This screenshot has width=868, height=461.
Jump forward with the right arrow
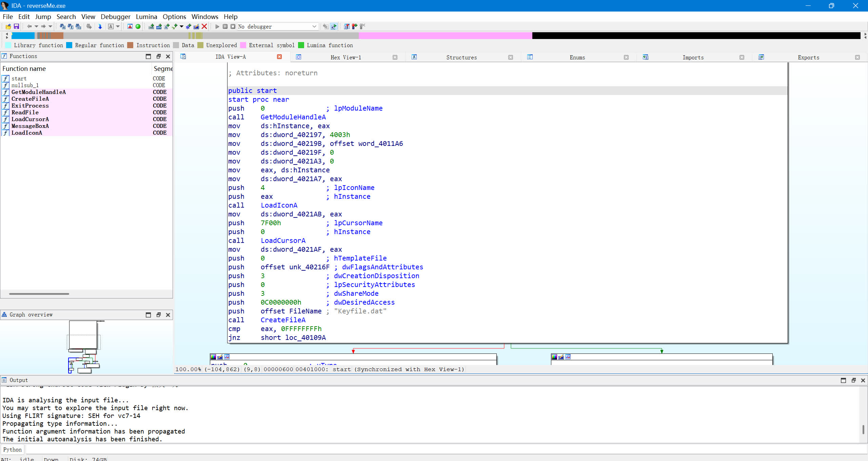(x=43, y=26)
